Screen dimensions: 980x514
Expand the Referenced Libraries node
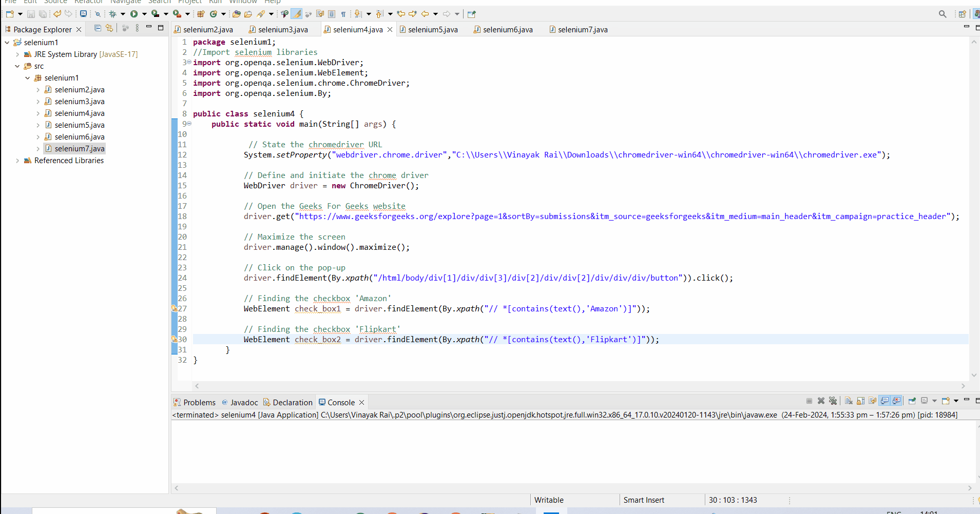coord(17,161)
